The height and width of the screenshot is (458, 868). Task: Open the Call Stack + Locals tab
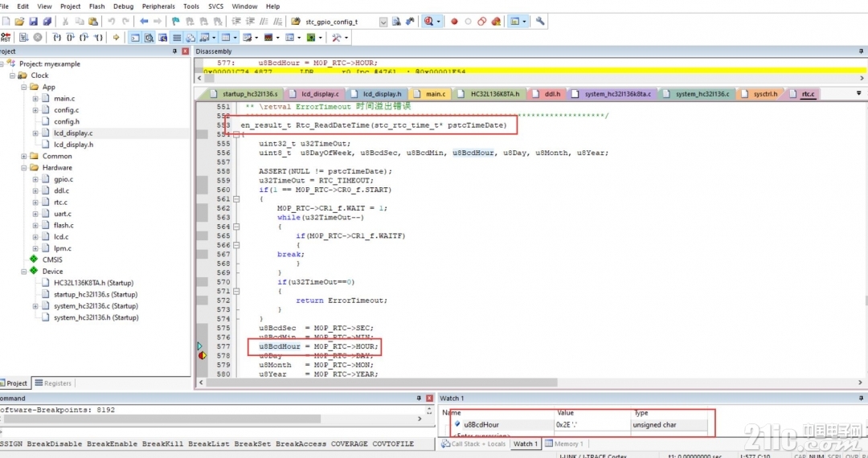click(474, 444)
